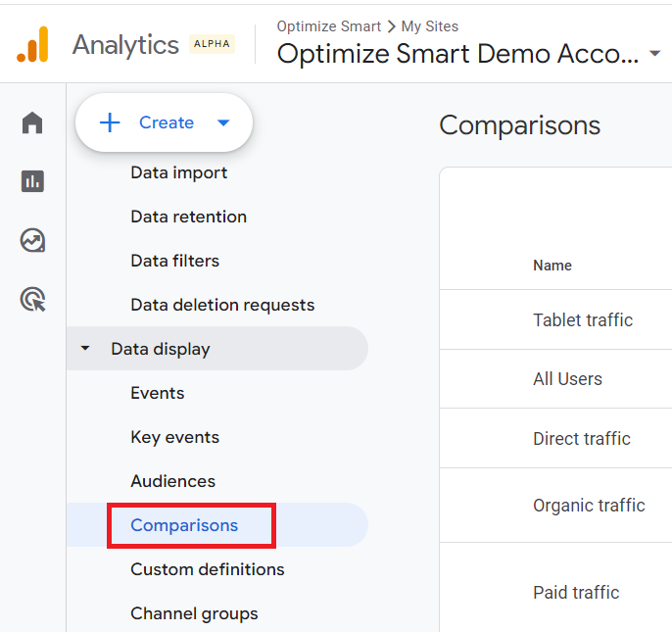This screenshot has width=672, height=632.
Task: Select Key events menu item
Action: [x=174, y=437]
